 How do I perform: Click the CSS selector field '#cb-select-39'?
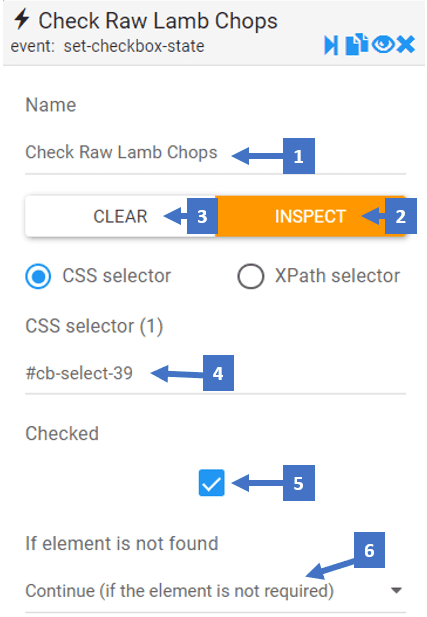[x=215, y=373]
